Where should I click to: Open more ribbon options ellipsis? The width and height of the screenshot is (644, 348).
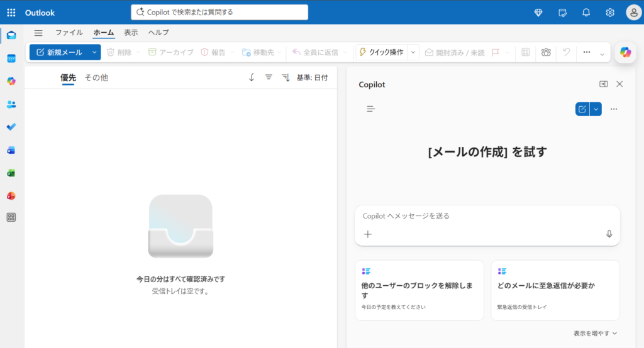coord(587,52)
